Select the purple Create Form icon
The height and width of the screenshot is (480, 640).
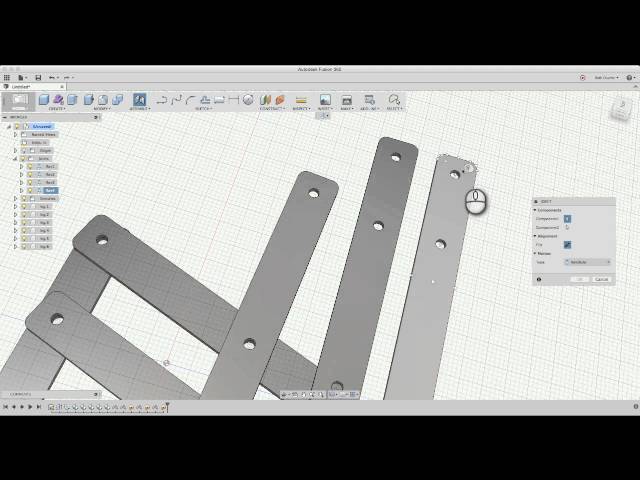pos(58,99)
